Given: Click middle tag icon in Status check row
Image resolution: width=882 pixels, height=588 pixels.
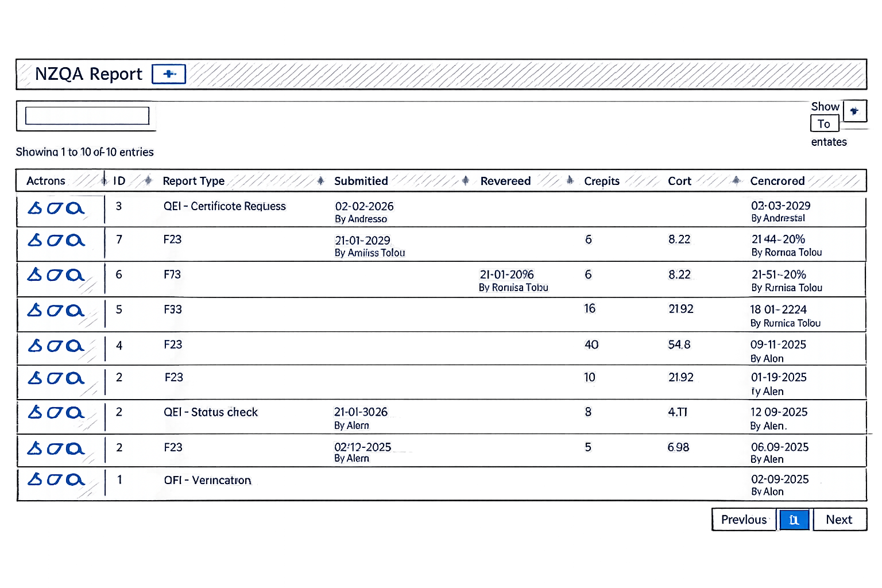Looking at the screenshot, I should 55,412.
